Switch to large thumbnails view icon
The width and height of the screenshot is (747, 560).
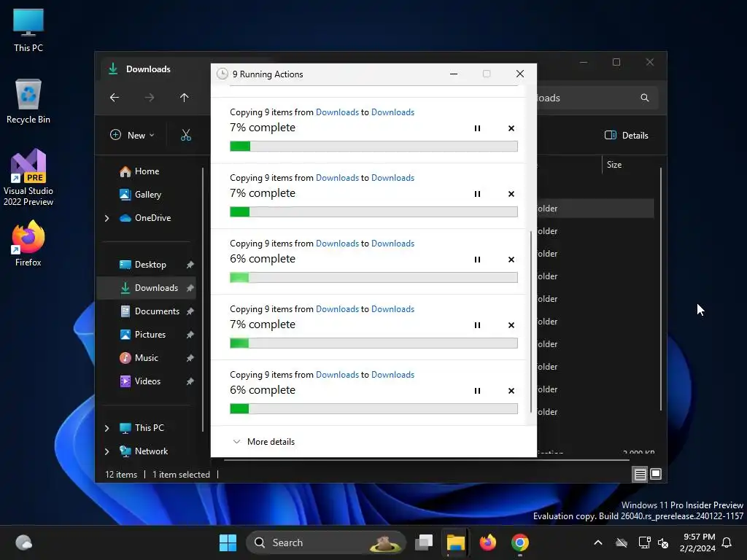[656, 474]
